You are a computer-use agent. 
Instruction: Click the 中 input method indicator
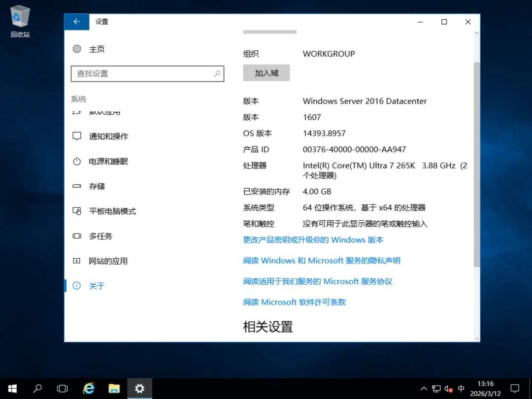(461, 389)
